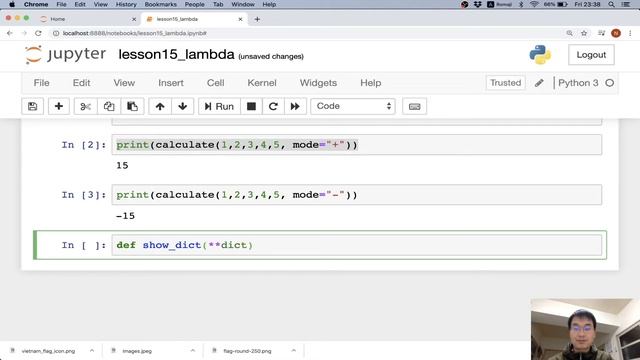Open the File menu in Jupyter
The width and height of the screenshot is (640, 360).
tap(42, 83)
